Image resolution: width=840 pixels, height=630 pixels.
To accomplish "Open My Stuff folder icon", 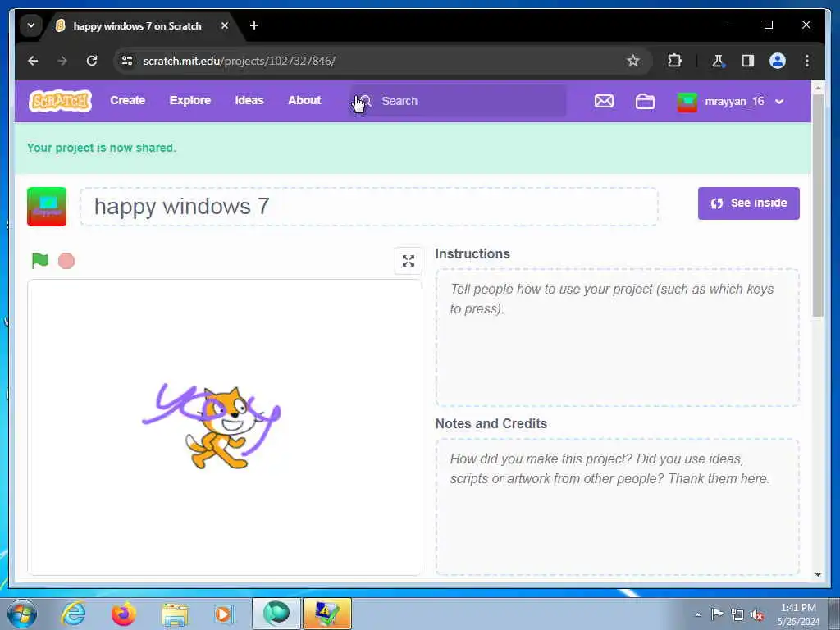I will tap(645, 101).
